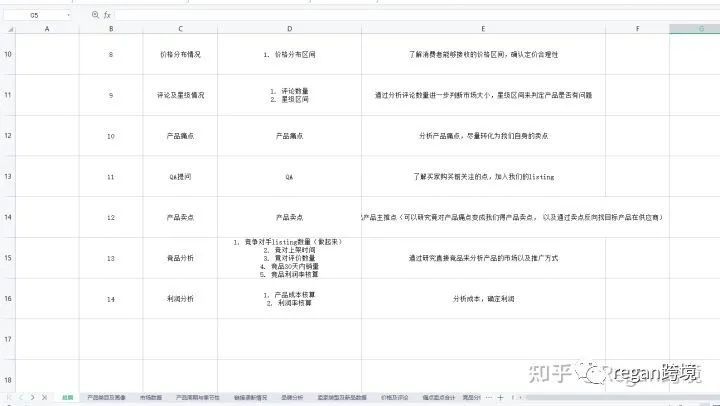Select the cell listing 评论数量 and 星级区间
720x406 pixels.
[290, 95]
